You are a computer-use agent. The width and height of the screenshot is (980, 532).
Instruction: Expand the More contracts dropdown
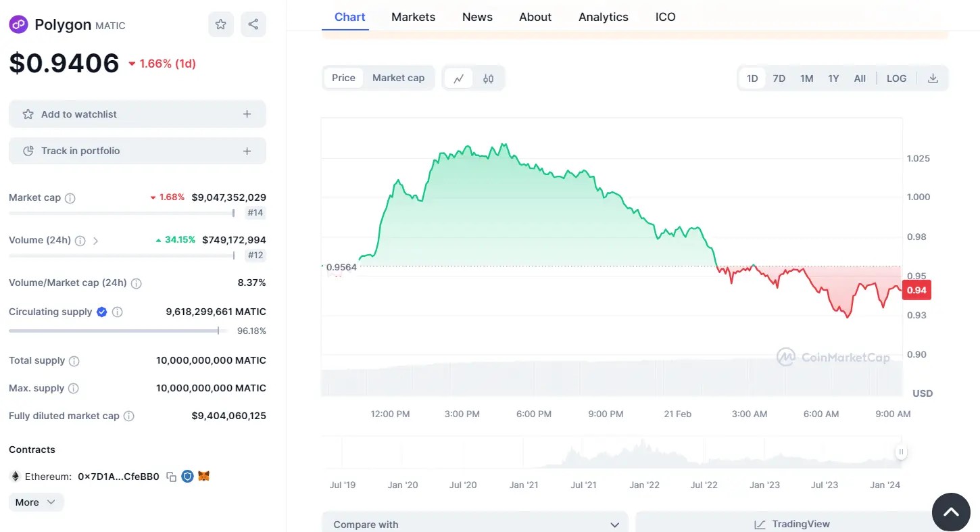click(x=35, y=502)
